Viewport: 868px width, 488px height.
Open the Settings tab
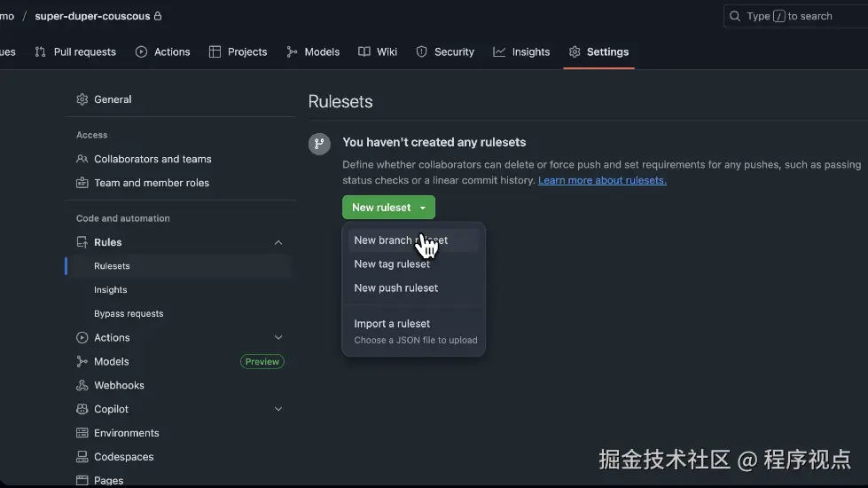(599, 51)
